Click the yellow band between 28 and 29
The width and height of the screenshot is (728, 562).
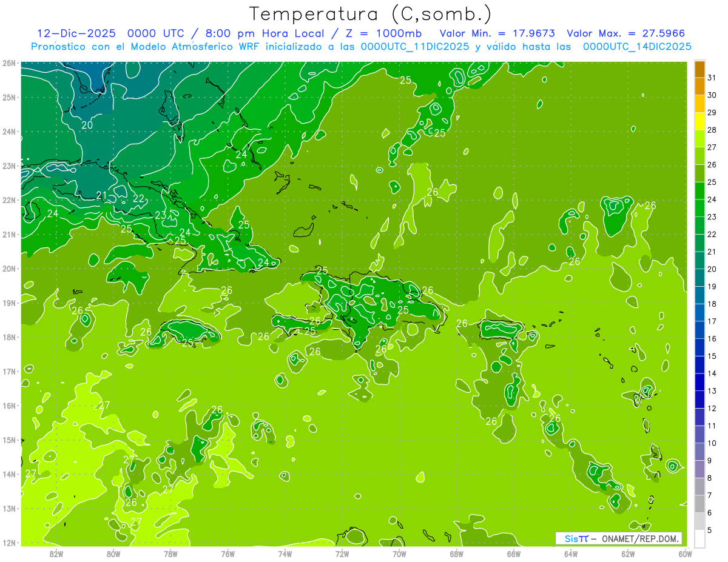(x=699, y=121)
